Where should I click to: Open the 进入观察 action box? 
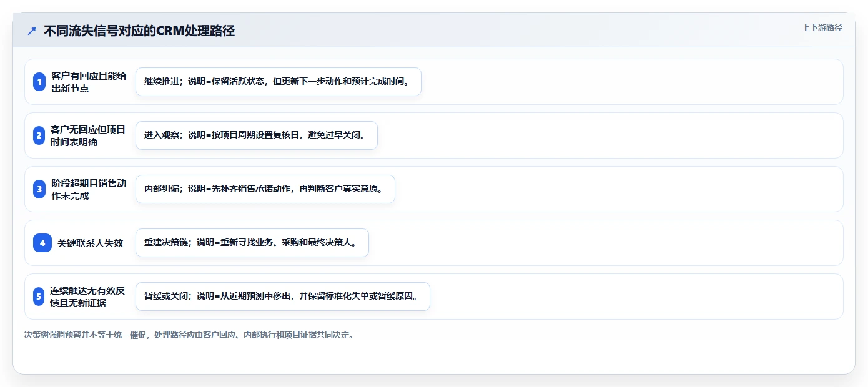click(257, 135)
